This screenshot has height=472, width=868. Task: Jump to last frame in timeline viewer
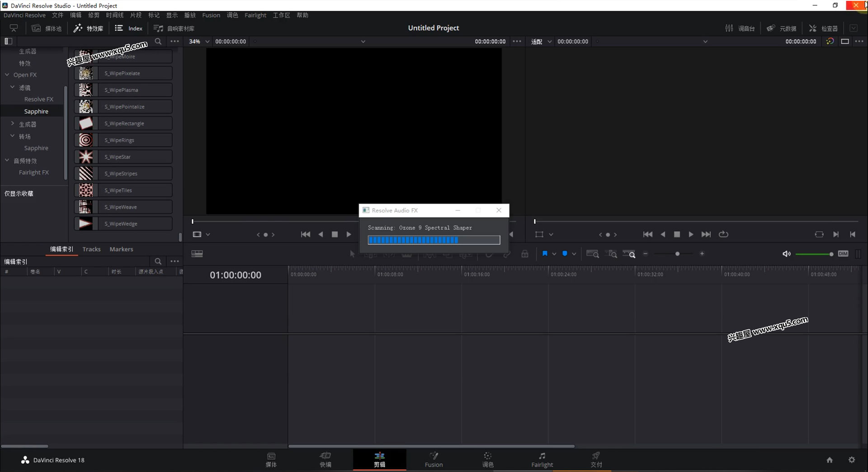click(706, 234)
